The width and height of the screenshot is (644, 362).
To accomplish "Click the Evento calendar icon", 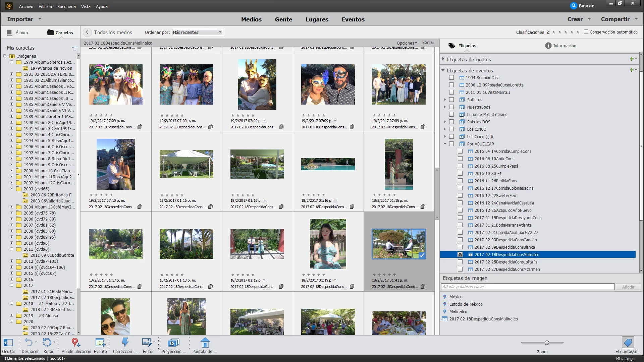I will 100,343.
